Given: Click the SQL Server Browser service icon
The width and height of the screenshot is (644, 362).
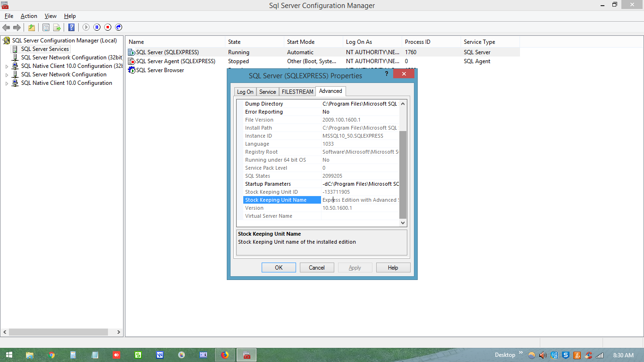Looking at the screenshot, I should click(x=132, y=70).
